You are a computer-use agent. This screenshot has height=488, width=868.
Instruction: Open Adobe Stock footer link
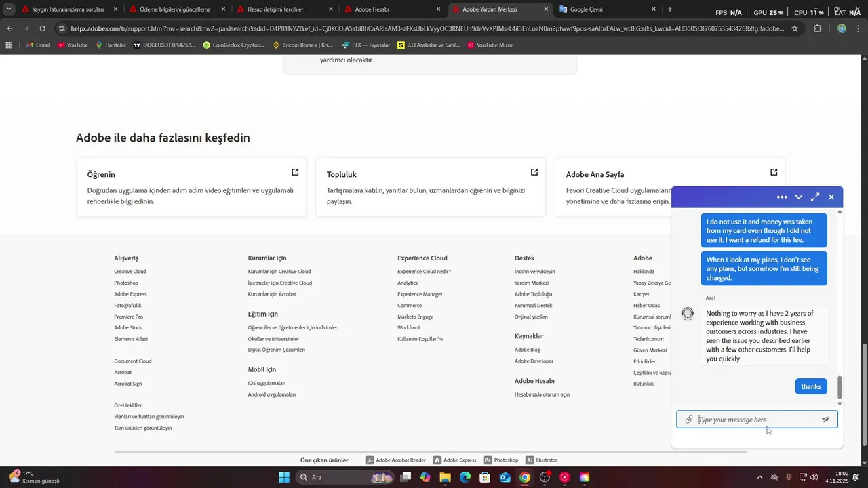128,327
